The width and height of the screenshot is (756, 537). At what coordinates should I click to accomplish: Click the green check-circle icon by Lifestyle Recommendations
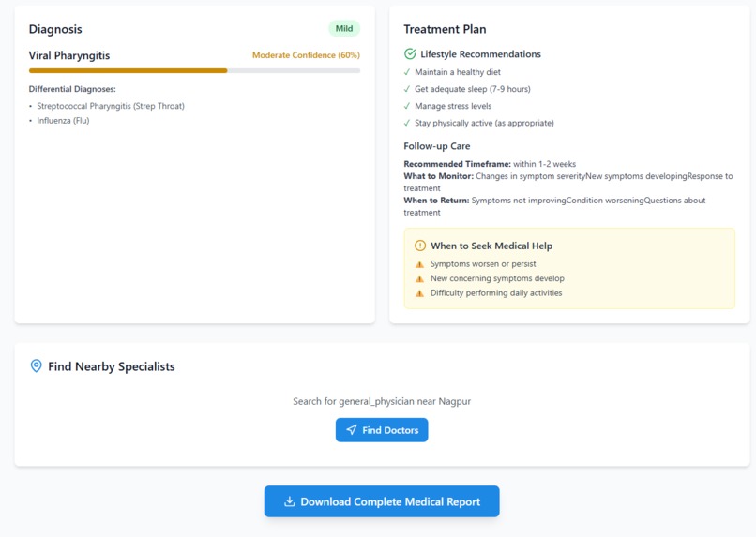[x=410, y=54]
